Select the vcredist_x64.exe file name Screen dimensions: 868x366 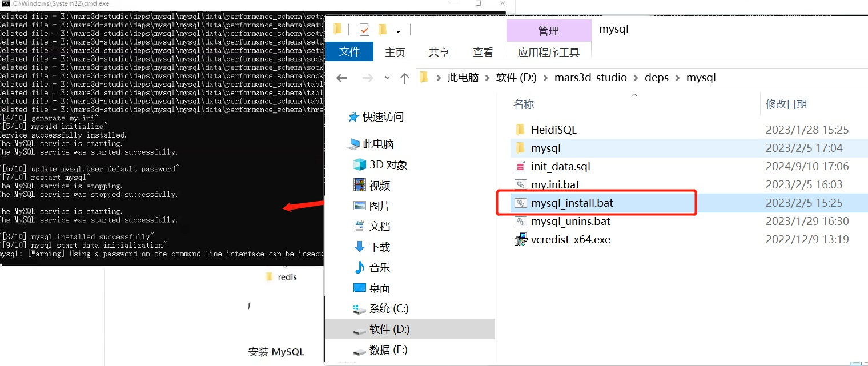(x=570, y=239)
